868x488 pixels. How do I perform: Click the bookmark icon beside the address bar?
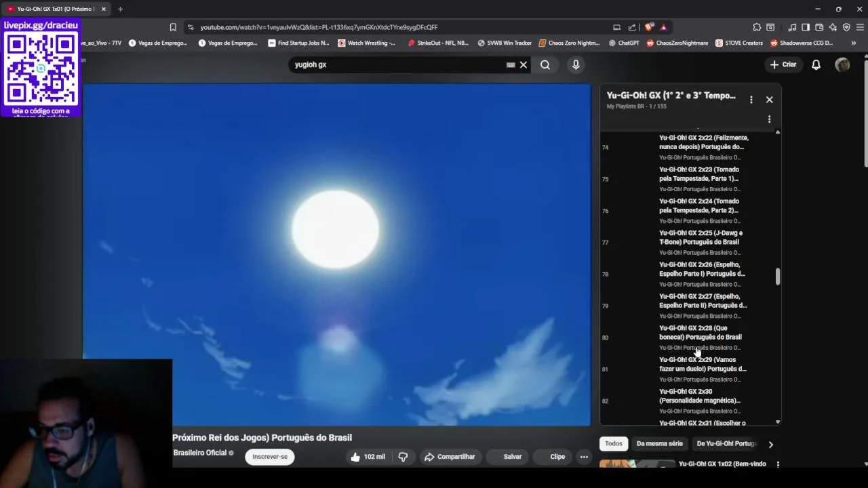[x=173, y=27]
